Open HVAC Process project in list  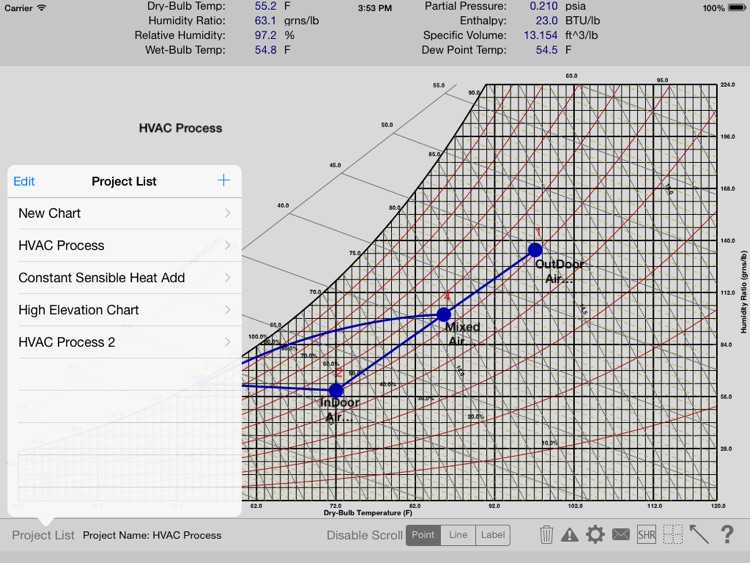[x=125, y=245]
